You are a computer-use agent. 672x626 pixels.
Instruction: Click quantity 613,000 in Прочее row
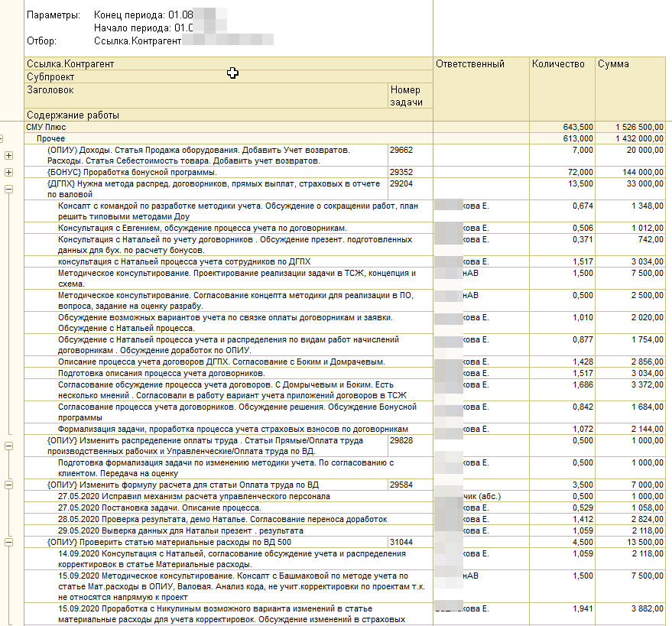[578, 138]
